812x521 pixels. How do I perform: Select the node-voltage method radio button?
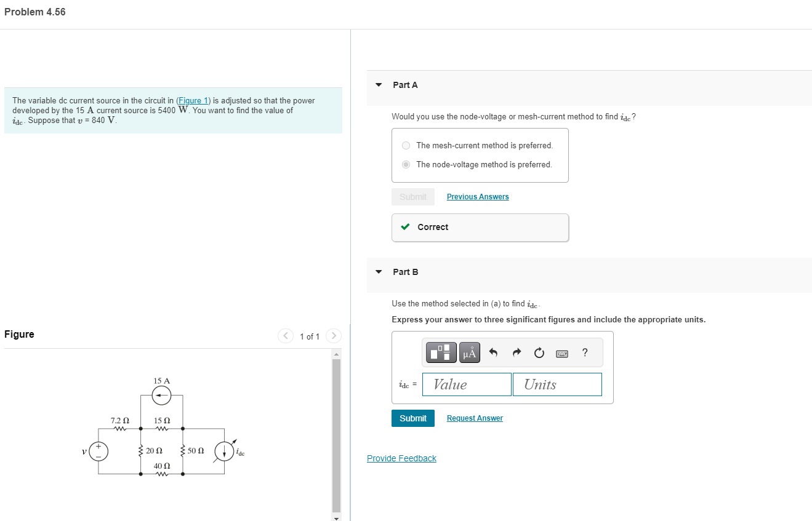tap(406, 164)
